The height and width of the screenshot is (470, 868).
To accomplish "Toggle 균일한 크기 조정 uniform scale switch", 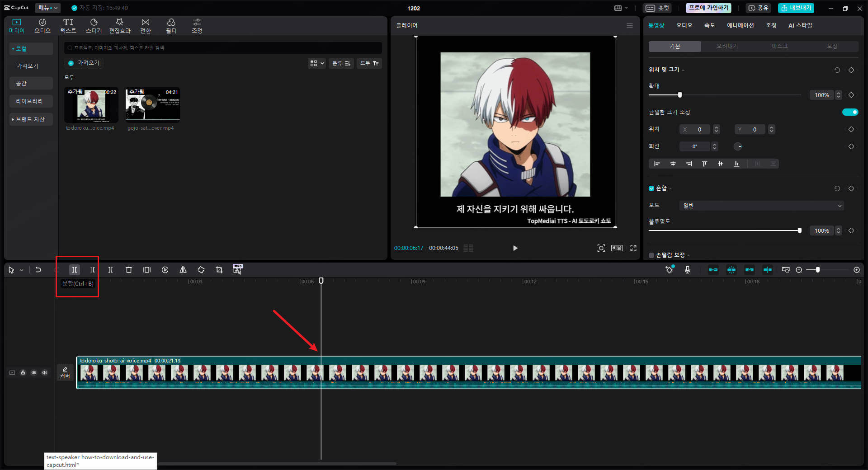I will point(850,112).
